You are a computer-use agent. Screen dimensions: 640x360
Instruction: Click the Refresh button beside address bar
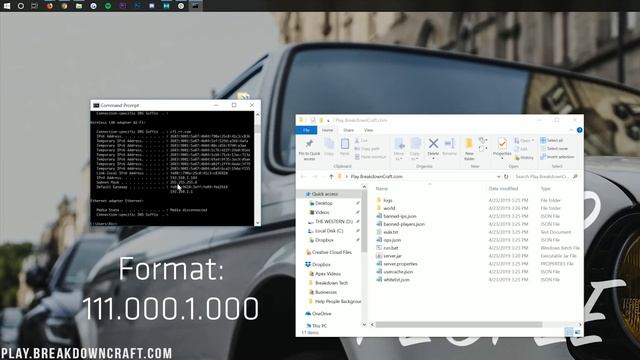pyautogui.click(x=506, y=177)
